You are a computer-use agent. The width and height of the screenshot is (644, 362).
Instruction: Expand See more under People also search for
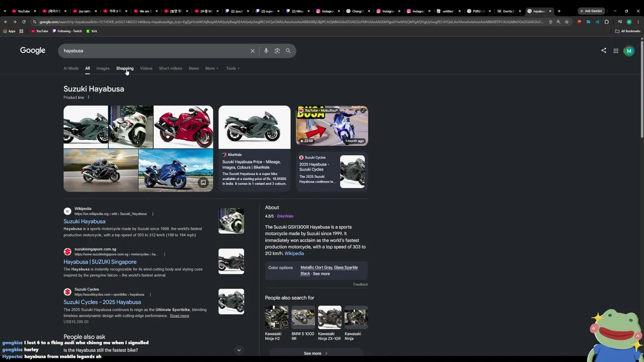coord(316,353)
